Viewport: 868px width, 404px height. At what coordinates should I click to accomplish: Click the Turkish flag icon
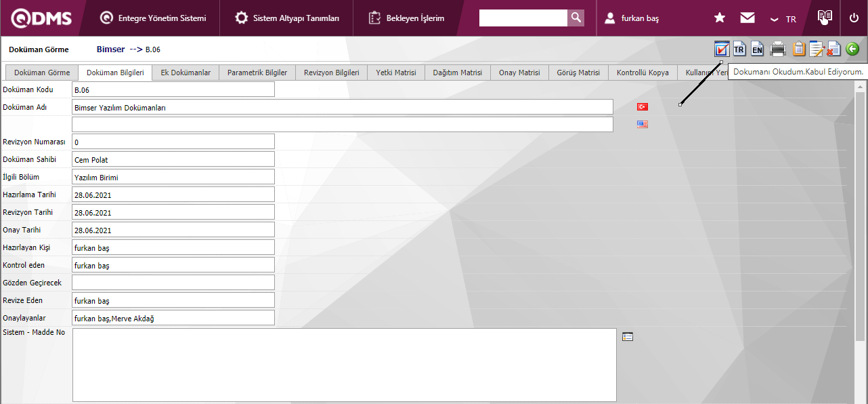coord(643,107)
